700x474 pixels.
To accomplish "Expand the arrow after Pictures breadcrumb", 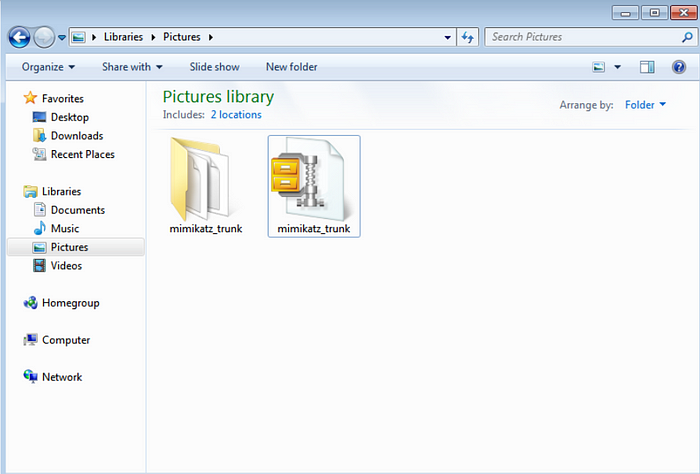I will coord(211,37).
